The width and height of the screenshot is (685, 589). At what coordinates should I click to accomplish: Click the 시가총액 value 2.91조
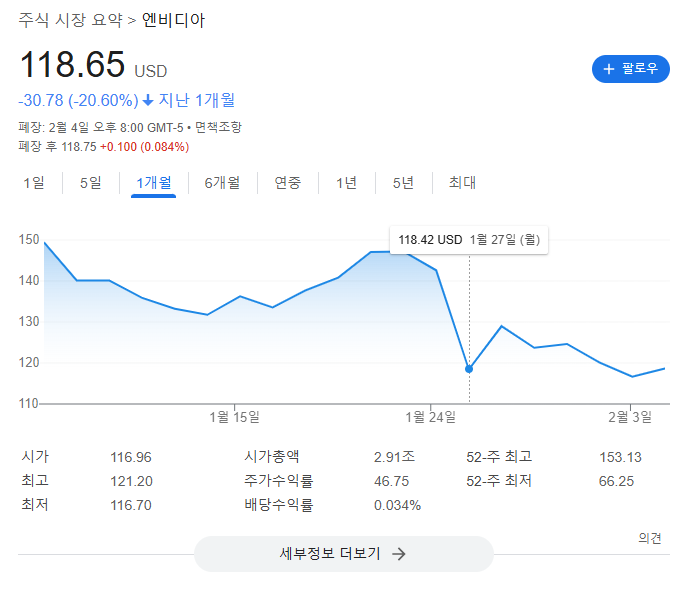pos(394,457)
